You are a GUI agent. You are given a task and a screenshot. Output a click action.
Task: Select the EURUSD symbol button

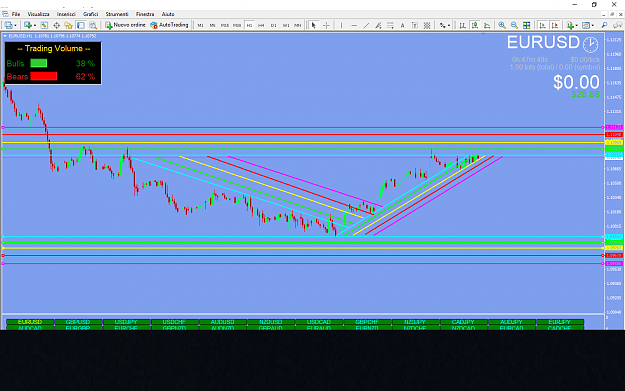coord(30,322)
